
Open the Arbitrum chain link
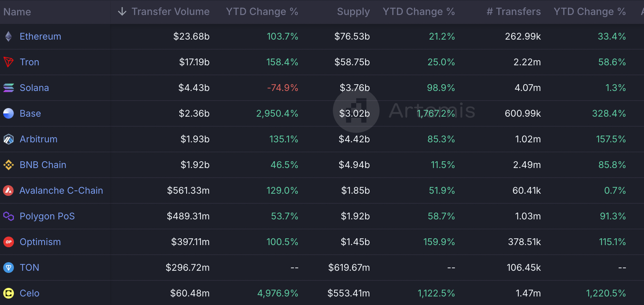pyautogui.click(x=38, y=139)
